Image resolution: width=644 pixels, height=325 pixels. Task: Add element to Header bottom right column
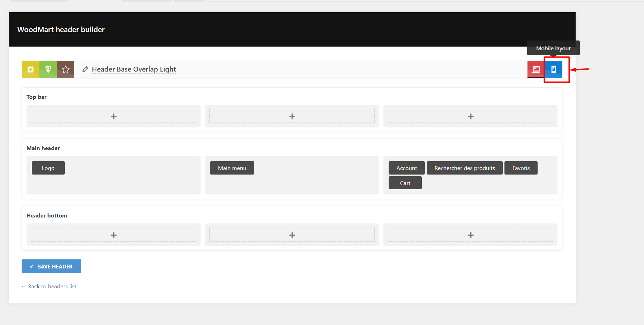(471, 235)
